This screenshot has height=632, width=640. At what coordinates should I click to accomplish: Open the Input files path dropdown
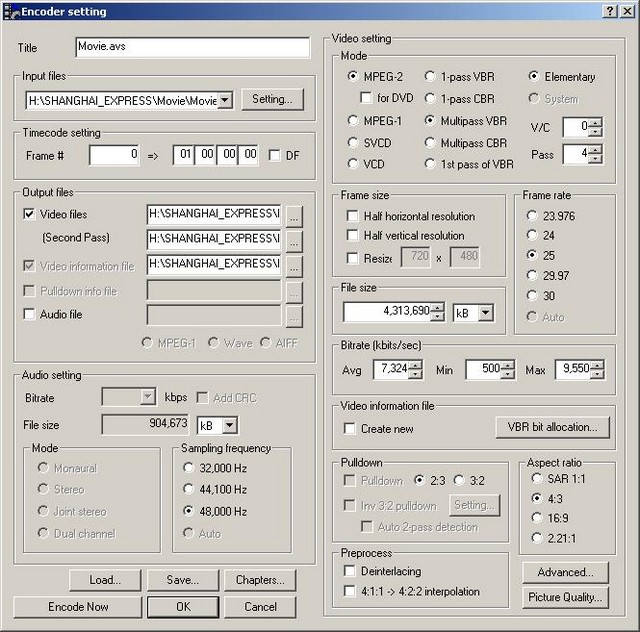(225, 100)
